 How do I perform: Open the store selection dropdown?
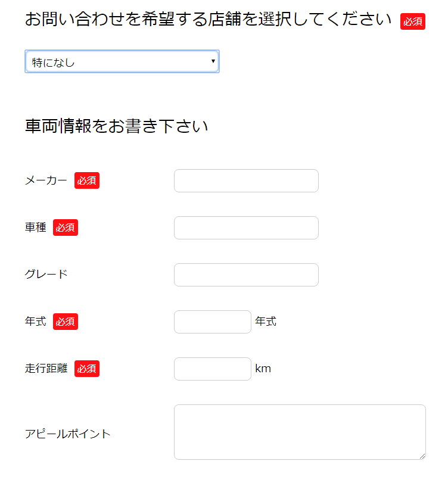pos(122,61)
